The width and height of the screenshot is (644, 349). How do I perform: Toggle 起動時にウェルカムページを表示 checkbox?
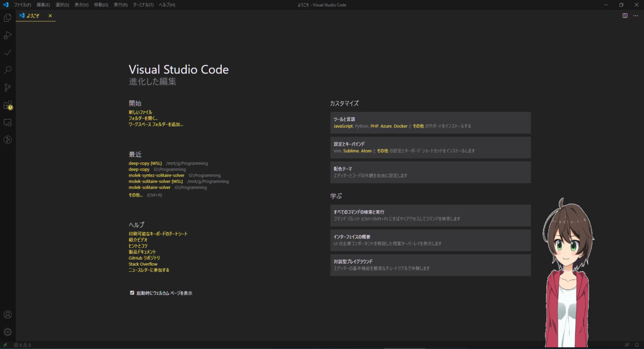click(x=132, y=293)
